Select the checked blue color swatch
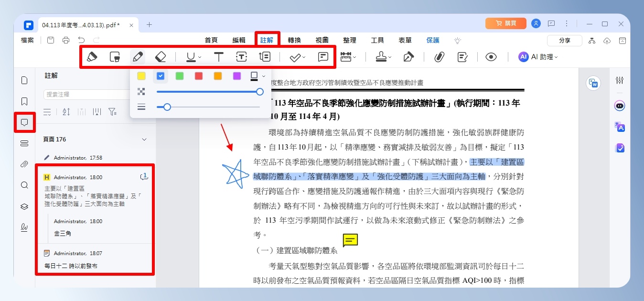The image size is (644, 301). tap(161, 75)
